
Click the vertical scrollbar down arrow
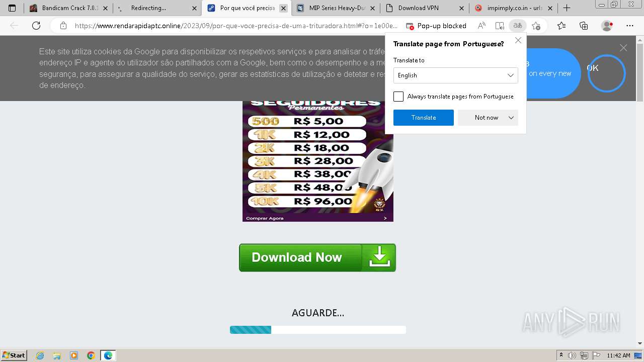pos(640,343)
